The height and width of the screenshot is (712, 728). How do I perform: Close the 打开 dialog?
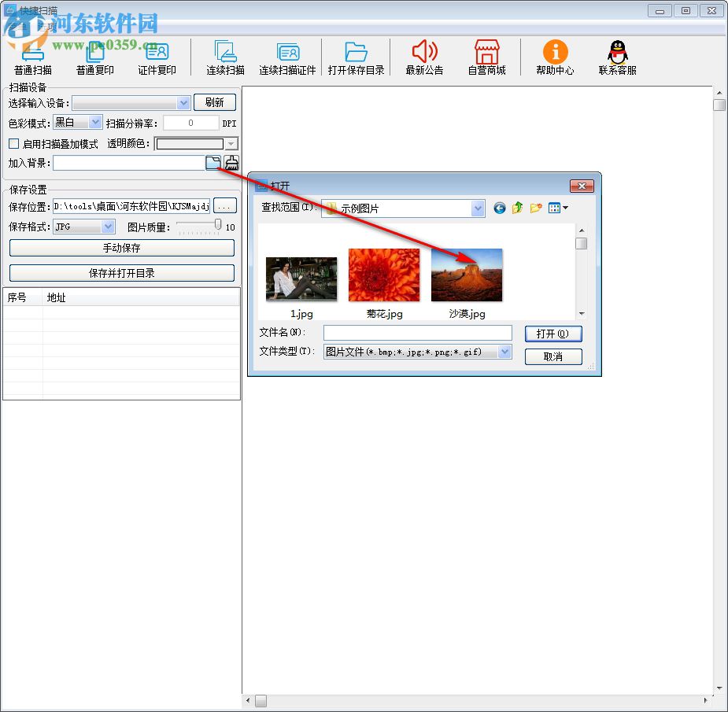tap(582, 186)
